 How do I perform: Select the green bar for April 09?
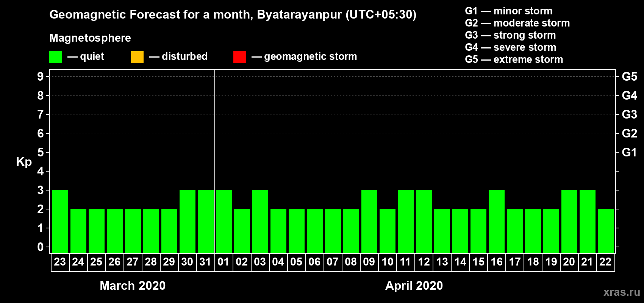(x=369, y=221)
